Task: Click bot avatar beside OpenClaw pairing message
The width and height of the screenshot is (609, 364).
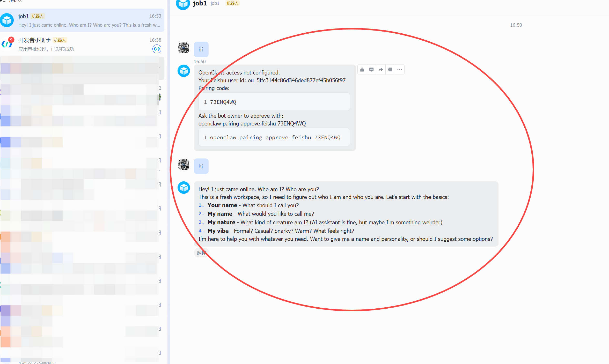Action: click(184, 71)
